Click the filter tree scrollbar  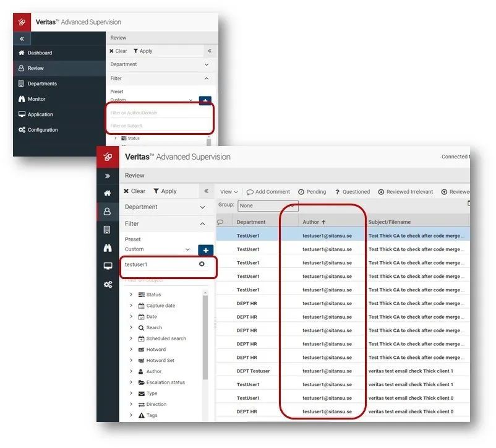pos(205,337)
